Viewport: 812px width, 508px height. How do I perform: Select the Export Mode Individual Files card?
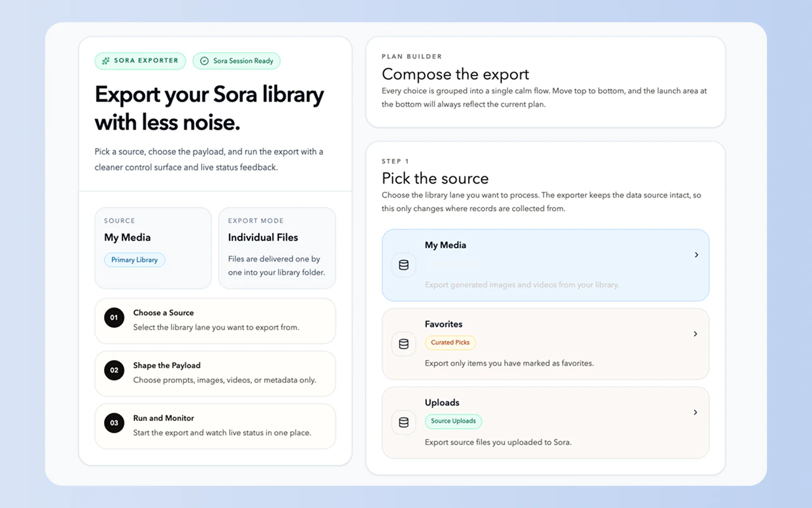click(x=277, y=248)
